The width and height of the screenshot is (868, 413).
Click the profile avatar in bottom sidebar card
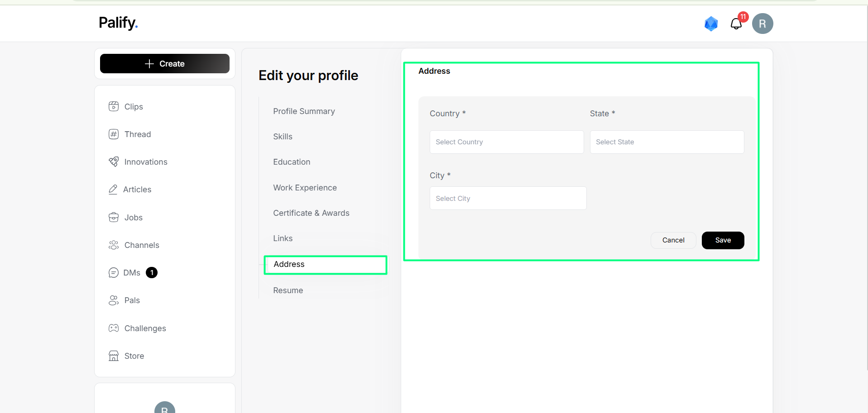(165, 407)
